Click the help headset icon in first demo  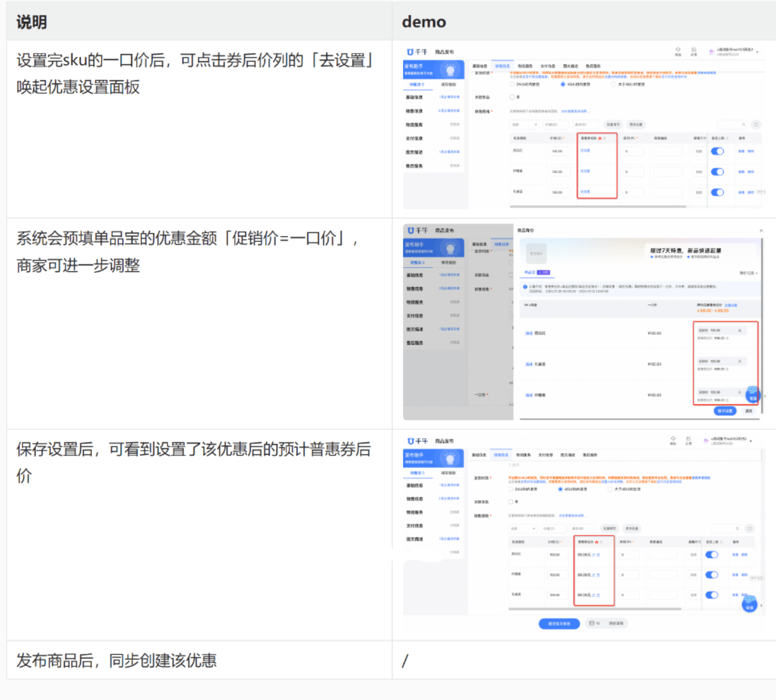(678, 50)
